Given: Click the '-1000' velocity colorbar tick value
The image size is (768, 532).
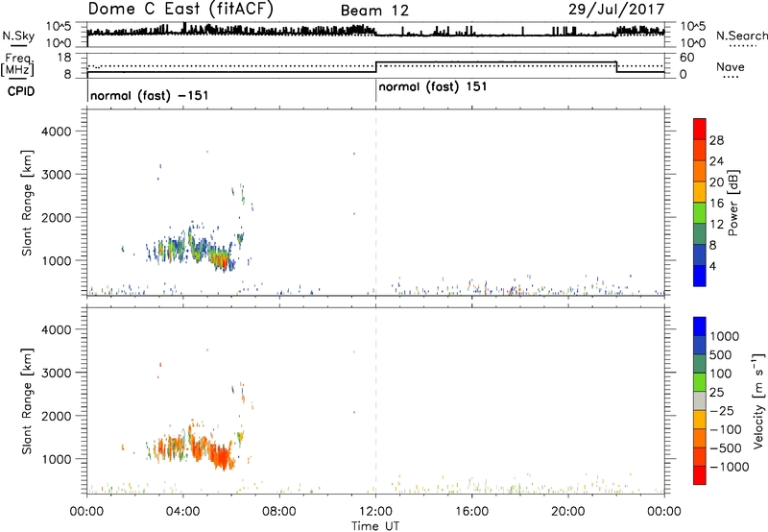Looking at the screenshot, I should click(x=729, y=467).
